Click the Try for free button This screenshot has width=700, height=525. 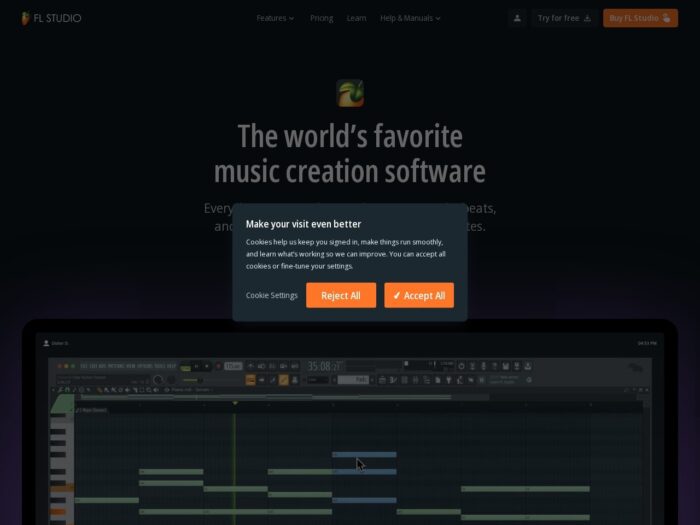click(x=564, y=18)
